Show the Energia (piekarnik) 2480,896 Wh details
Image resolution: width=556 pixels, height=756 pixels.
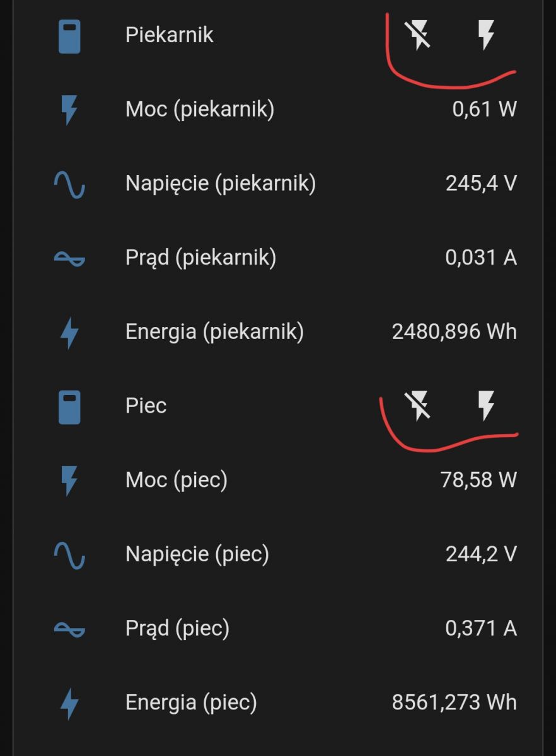pyautogui.click(x=454, y=331)
